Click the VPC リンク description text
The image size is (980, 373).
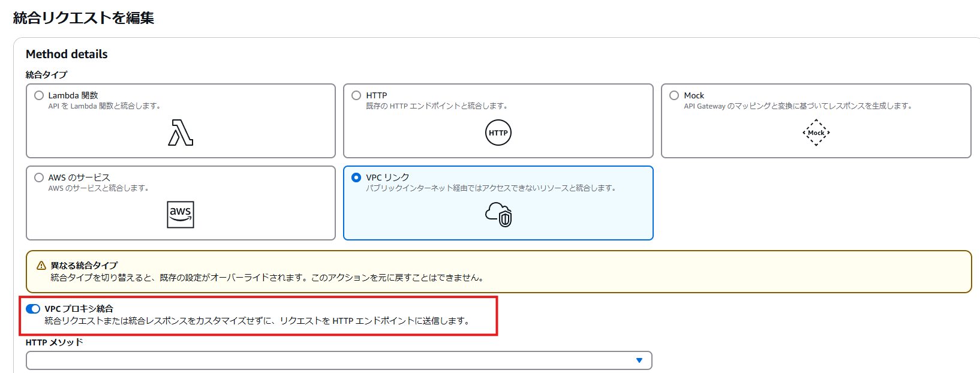492,188
